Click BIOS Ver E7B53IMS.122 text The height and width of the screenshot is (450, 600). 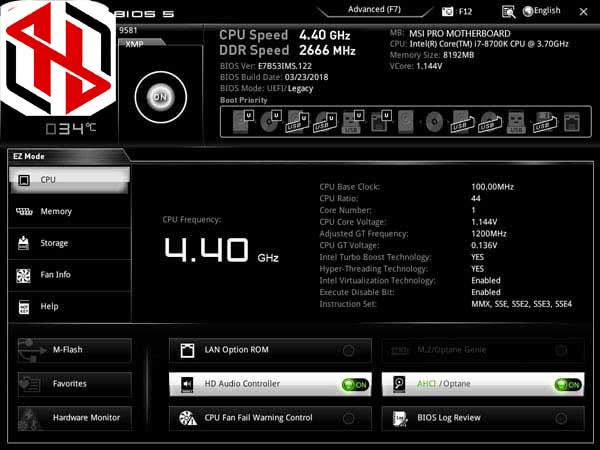(x=266, y=66)
